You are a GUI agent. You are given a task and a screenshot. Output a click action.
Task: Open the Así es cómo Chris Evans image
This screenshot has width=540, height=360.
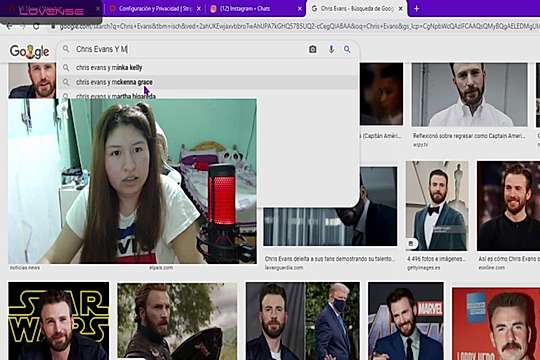pos(508,206)
